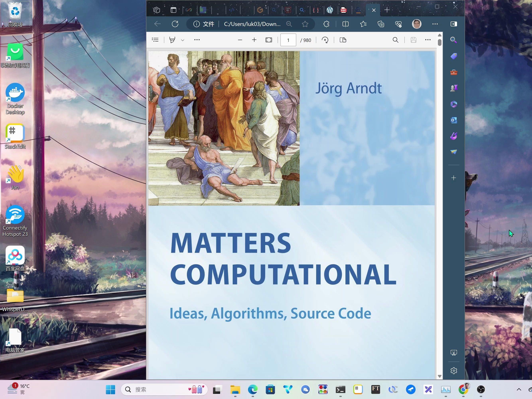Open the Terminal from taskbar
The height and width of the screenshot is (399, 532).
click(x=340, y=389)
